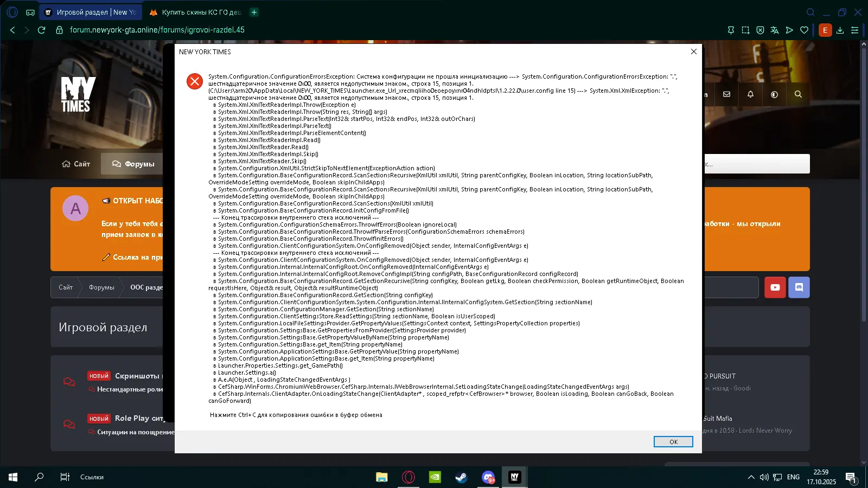Open Opera translate page icon
Screen dimensions: 868x488
[775, 30]
